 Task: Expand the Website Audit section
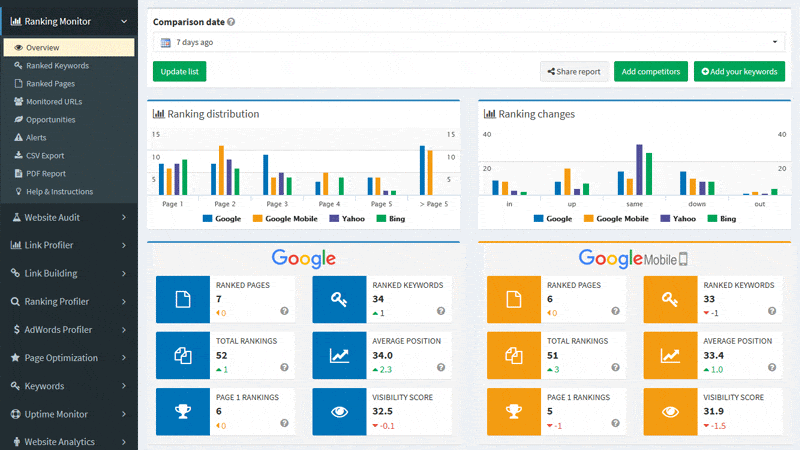coord(69,217)
